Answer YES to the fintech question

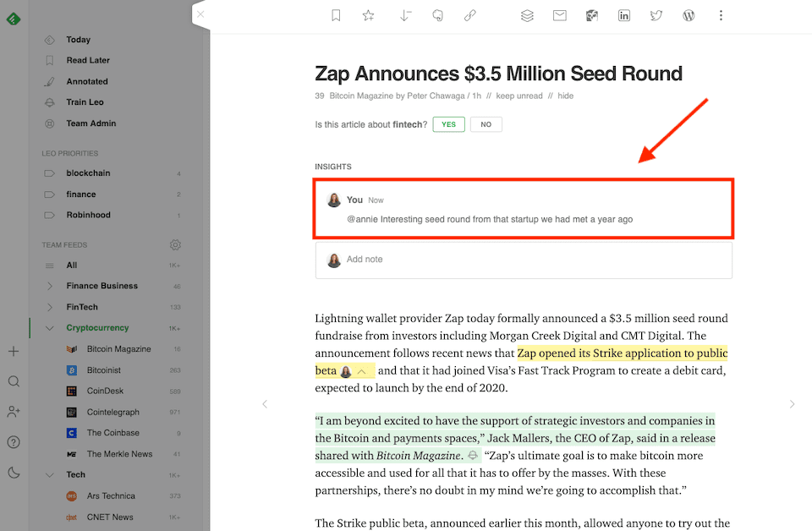pyautogui.click(x=448, y=123)
